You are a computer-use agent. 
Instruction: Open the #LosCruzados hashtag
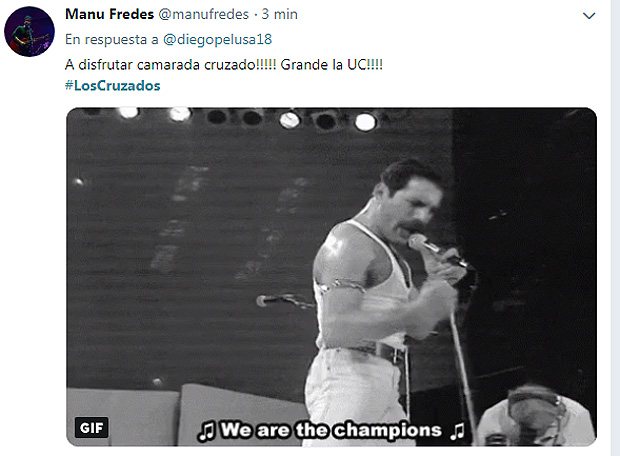tap(113, 85)
